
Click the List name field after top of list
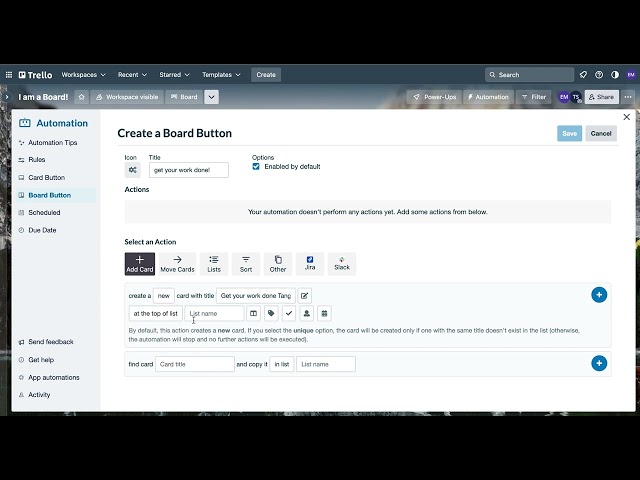click(x=214, y=313)
